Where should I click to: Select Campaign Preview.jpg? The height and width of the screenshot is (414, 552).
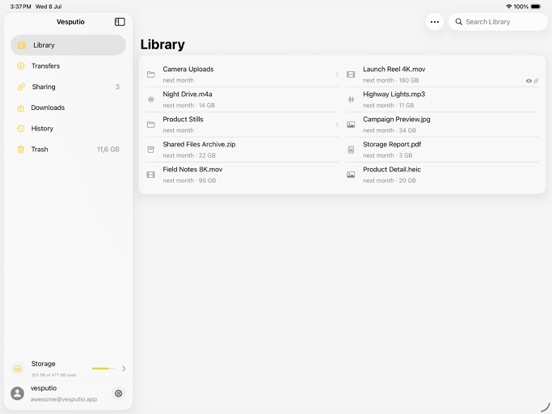(x=442, y=124)
